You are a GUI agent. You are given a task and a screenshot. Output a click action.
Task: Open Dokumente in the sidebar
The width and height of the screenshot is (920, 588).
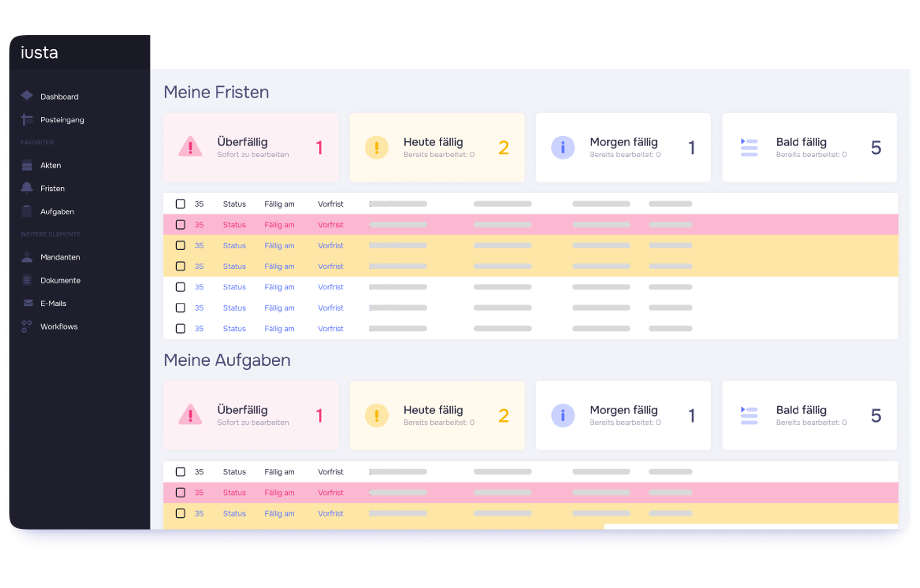(x=60, y=280)
